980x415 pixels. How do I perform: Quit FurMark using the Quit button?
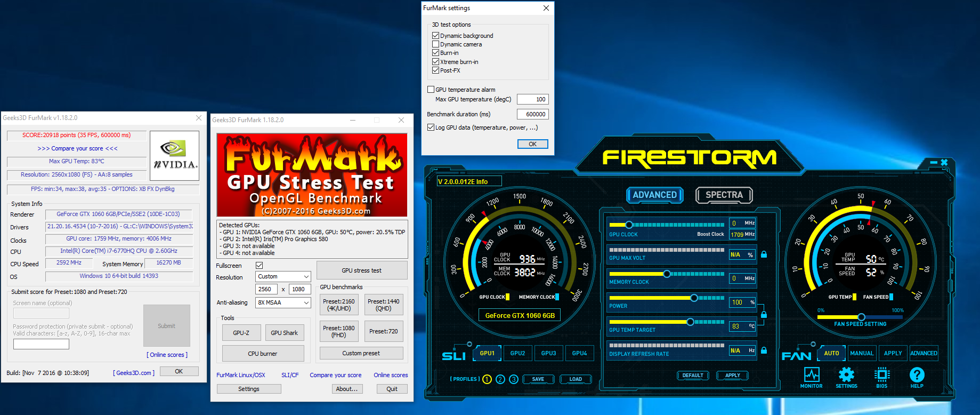[392, 389]
